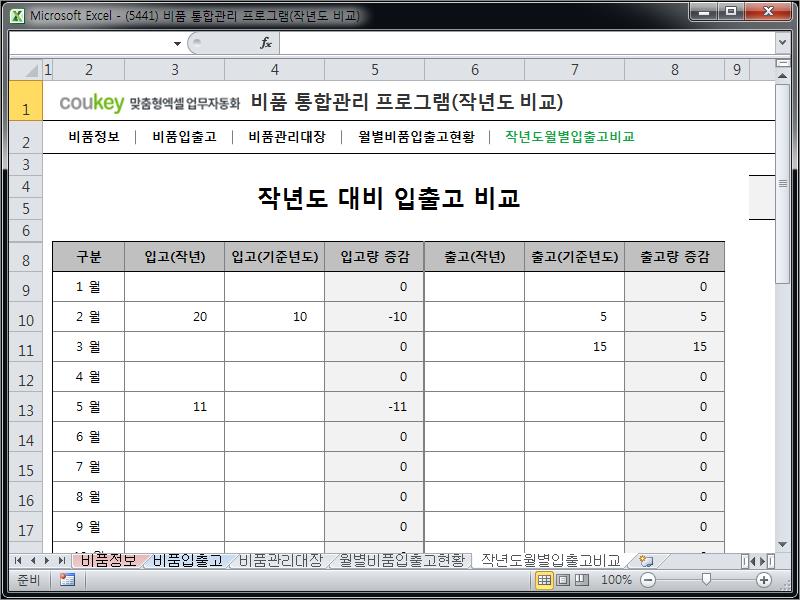Select the cell with value 20 in 2월 row
The width and height of the screenshot is (800, 600).
pos(174,317)
